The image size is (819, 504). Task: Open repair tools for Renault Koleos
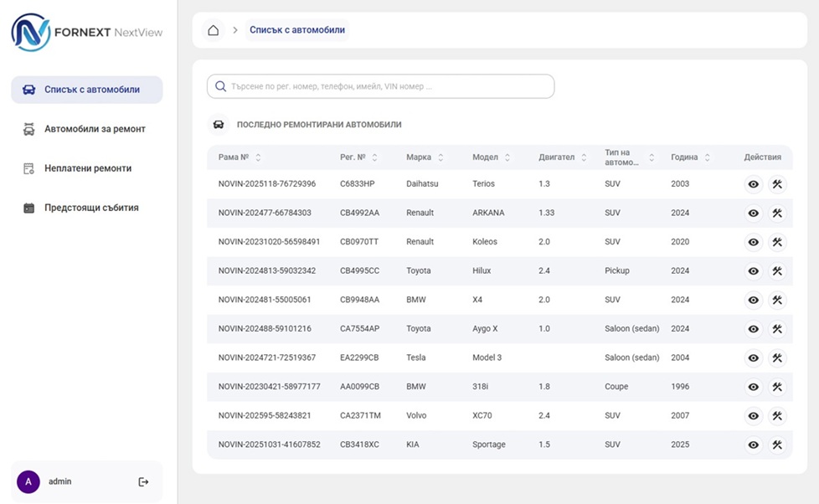[x=777, y=242]
